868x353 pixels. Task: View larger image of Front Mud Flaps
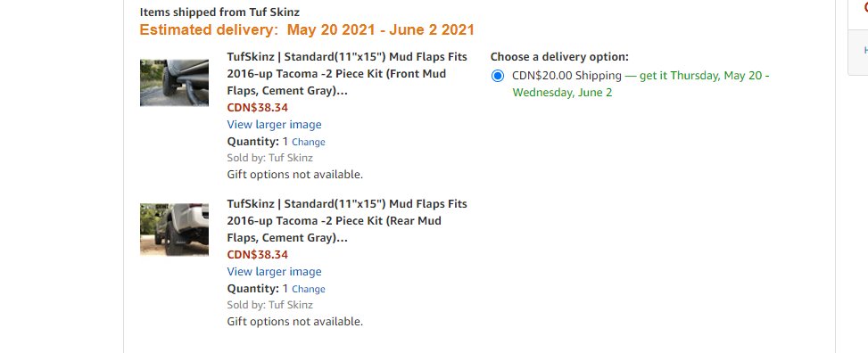(274, 125)
